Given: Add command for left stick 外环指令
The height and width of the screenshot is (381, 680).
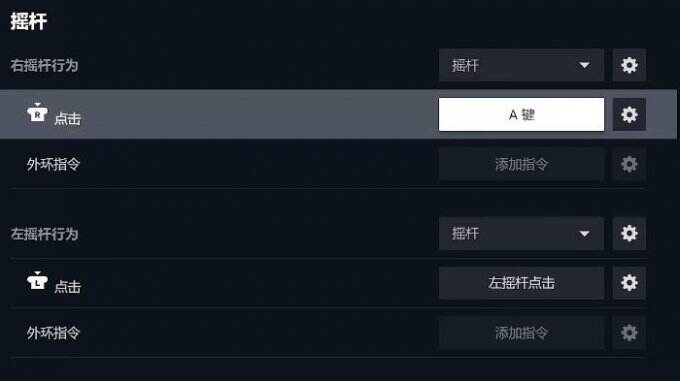Looking at the screenshot, I should coord(521,333).
